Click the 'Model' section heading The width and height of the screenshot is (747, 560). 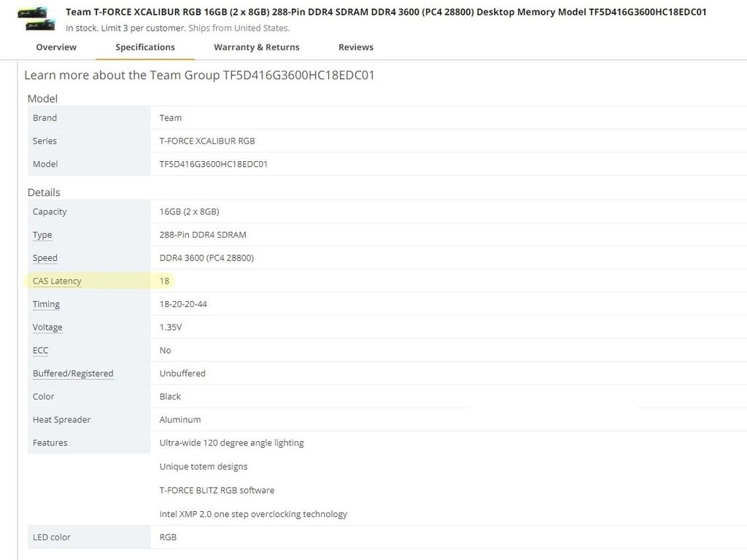[42, 98]
